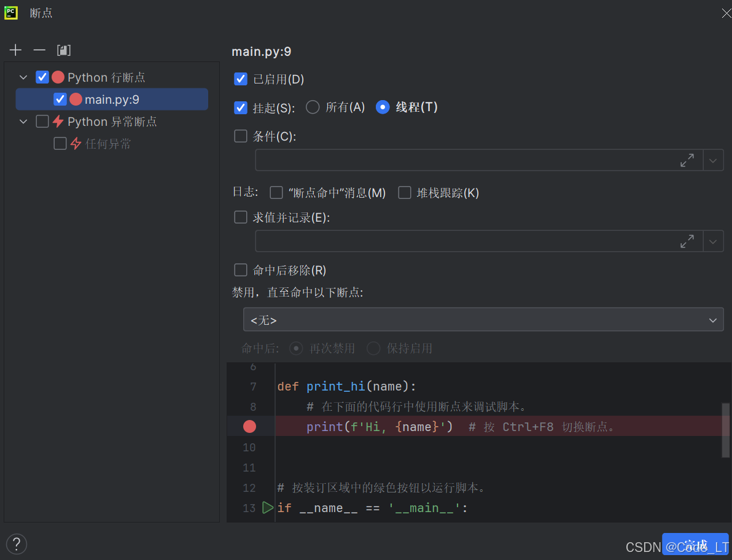Click the remove breakpoint minus icon
The image size is (732, 560).
pos(40,50)
